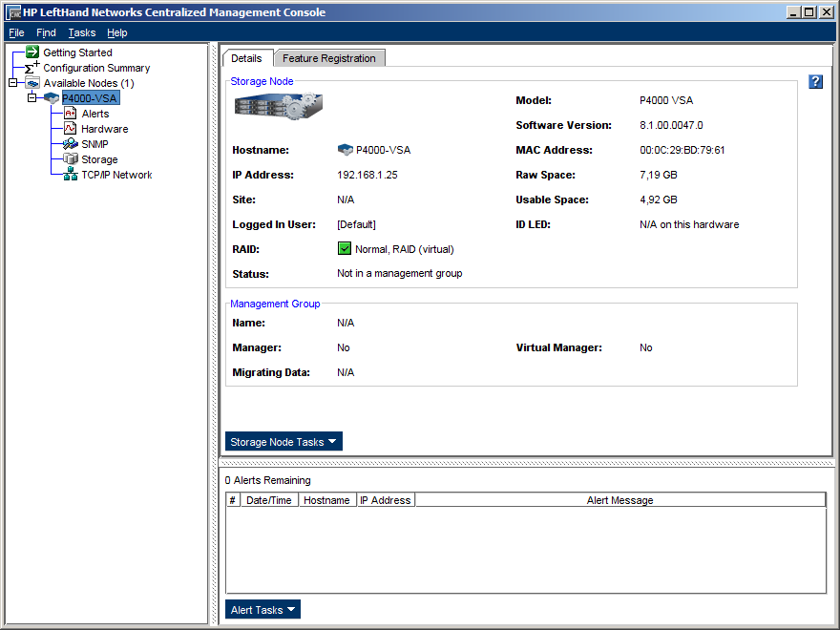Collapse the Available Nodes tree branch
Image resolution: width=840 pixels, height=630 pixels.
[13, 83]
